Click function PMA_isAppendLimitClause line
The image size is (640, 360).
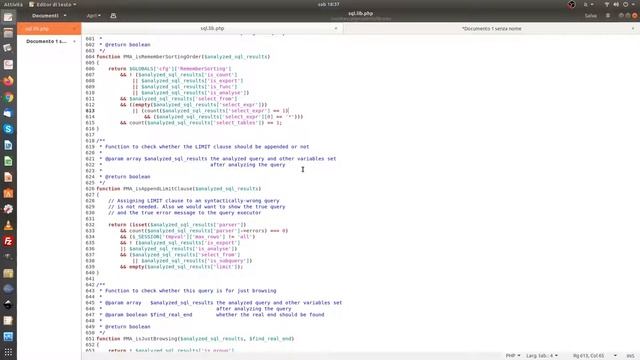click(x=179, y=189)
